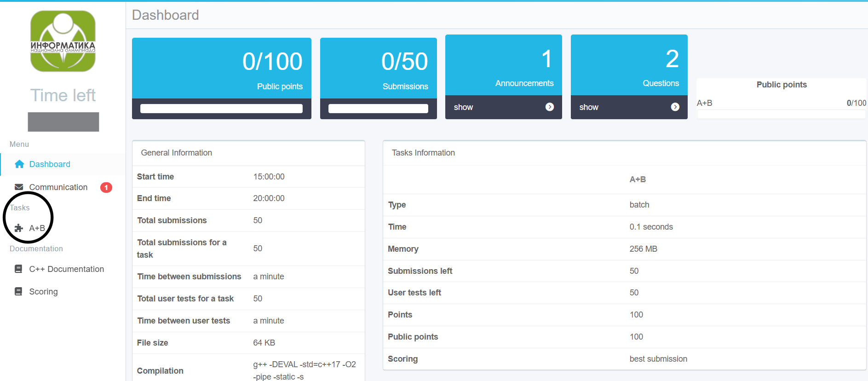Click the Total submissions row label
The width and height of the screenshot is (868, 381).
click(x=172, y=220)
